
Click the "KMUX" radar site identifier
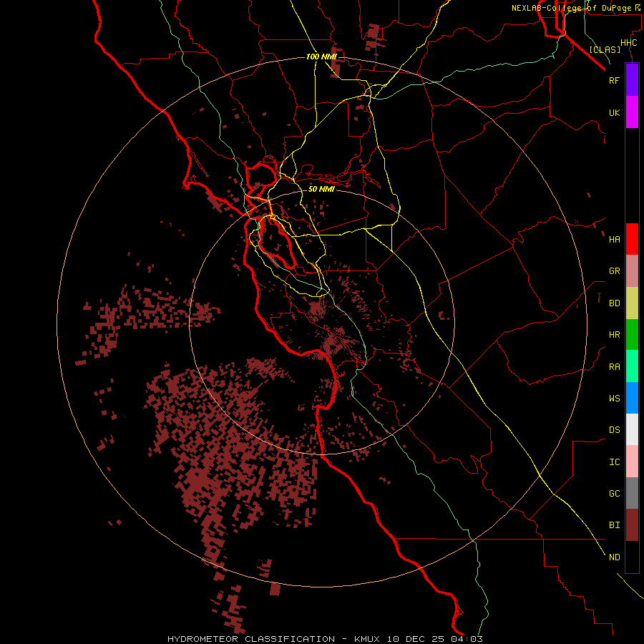(x=367, y=639)
